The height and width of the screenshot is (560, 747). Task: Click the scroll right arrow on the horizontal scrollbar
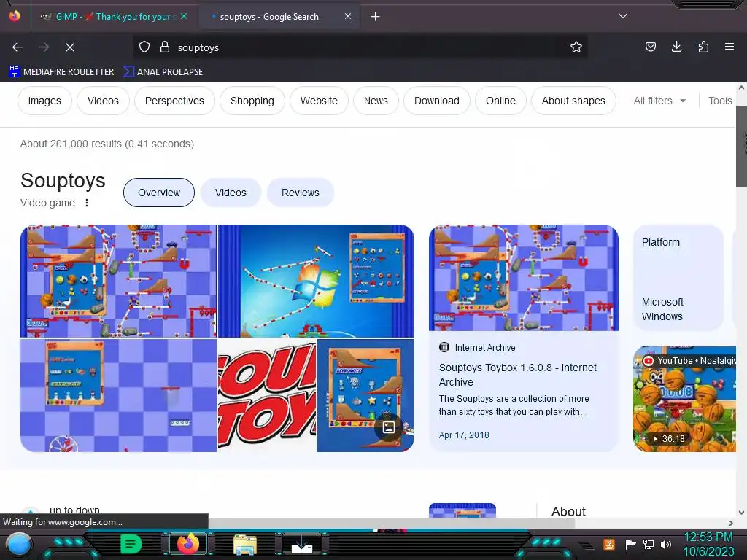731,523
